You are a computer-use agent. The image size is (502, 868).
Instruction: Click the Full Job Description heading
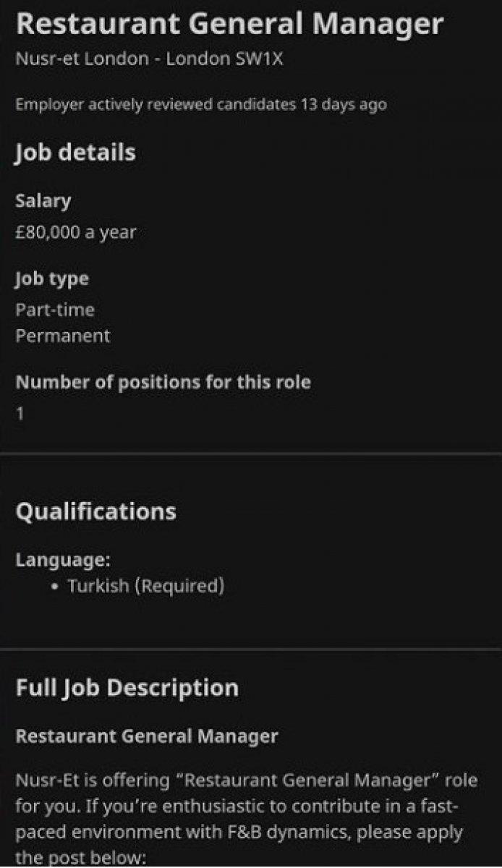[x=127, y=687]
